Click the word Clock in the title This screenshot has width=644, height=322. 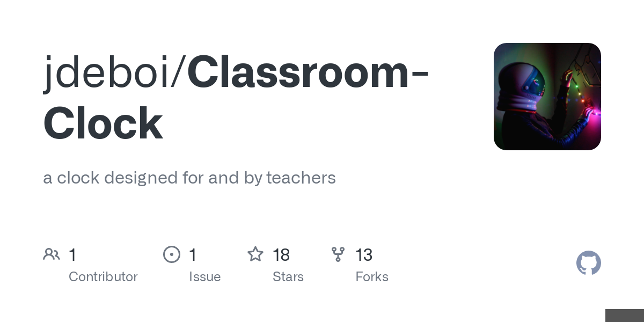click(x=103, y=123)
